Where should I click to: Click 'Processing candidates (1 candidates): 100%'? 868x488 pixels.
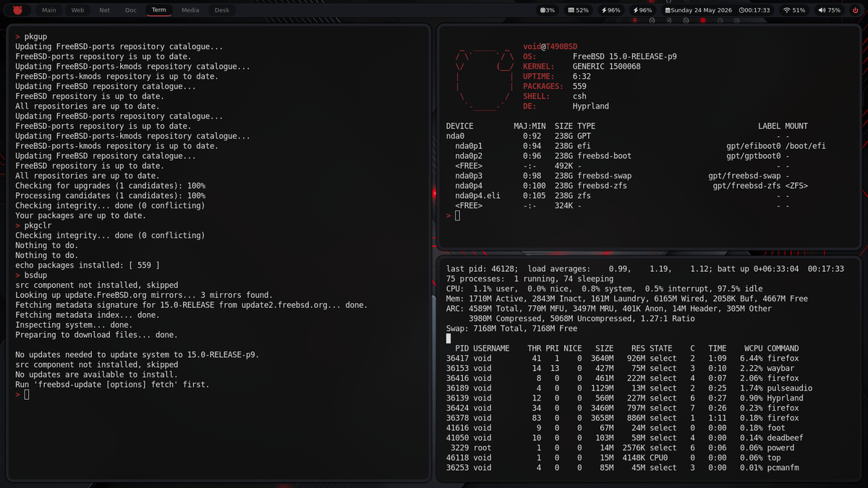point(110,196)
